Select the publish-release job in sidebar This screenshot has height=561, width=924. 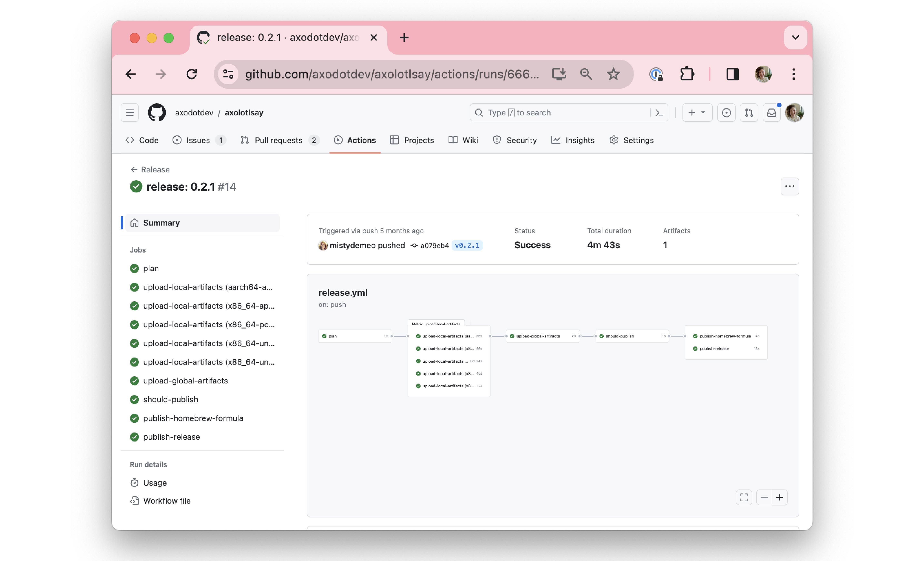[171, 437]
